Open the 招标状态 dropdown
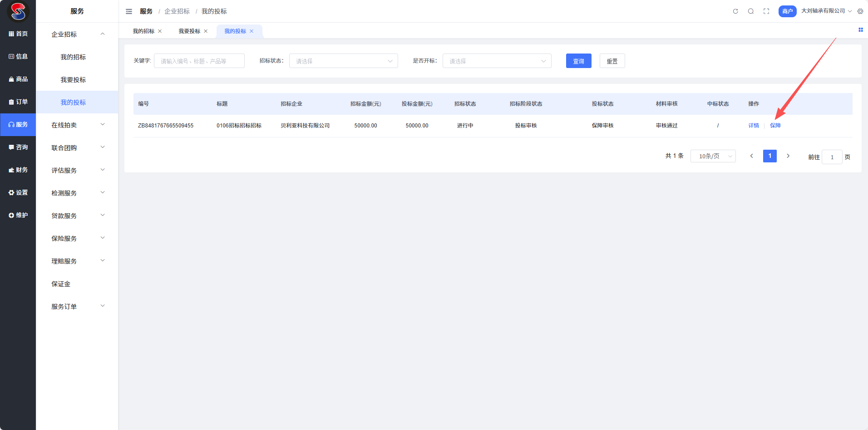Image resolution: width=868 pixels, height=430 pixels. point(343,61)
